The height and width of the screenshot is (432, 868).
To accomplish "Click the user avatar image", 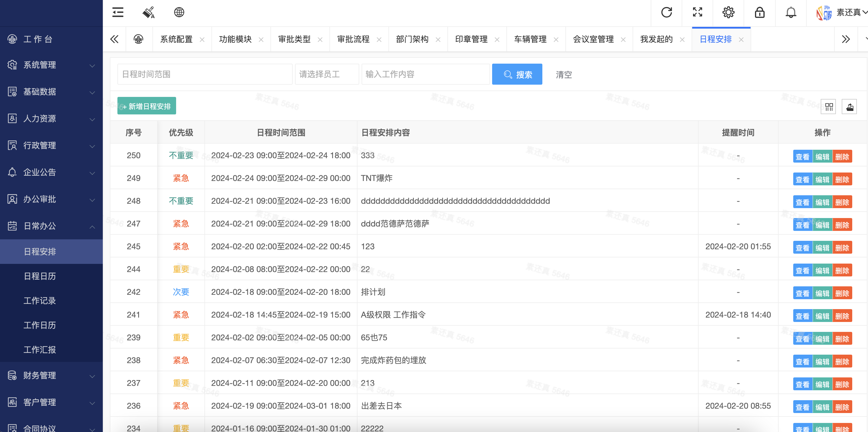I will click(824, 13).
